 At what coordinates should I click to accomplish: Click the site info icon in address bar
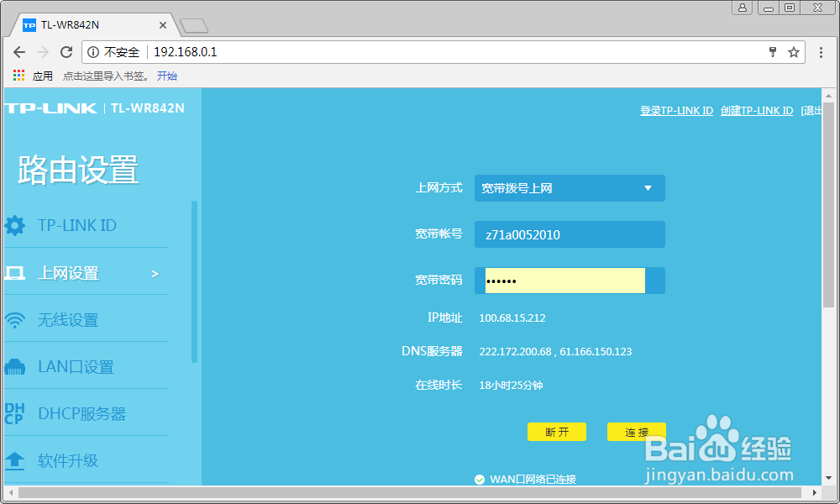click(93, 52)
